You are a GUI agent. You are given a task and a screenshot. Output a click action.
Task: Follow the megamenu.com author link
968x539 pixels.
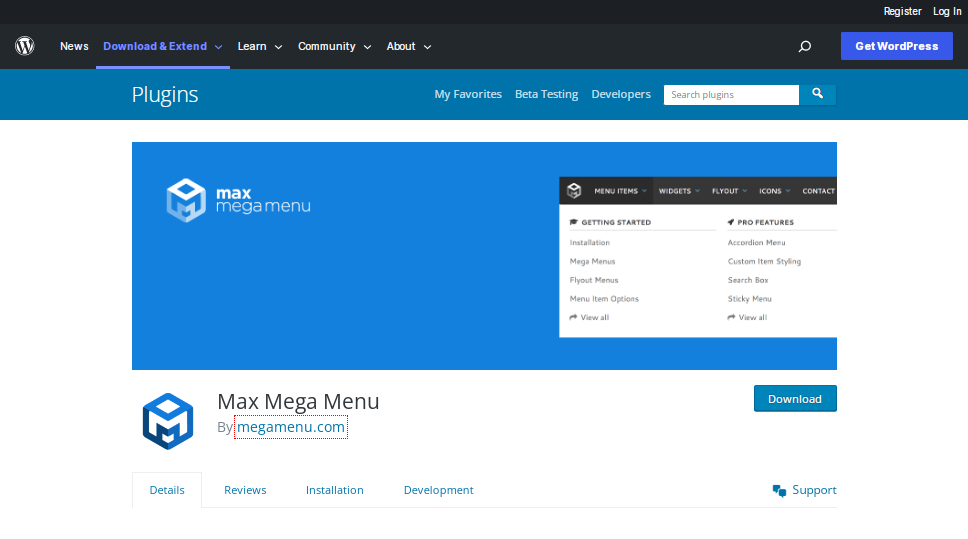(291, 427)
